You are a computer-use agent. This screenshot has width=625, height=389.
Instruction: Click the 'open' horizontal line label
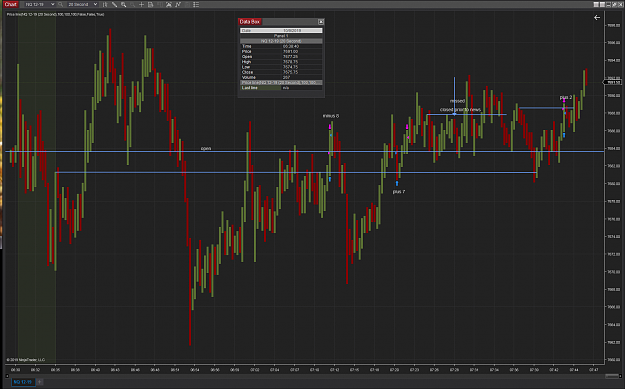point(206,148)
